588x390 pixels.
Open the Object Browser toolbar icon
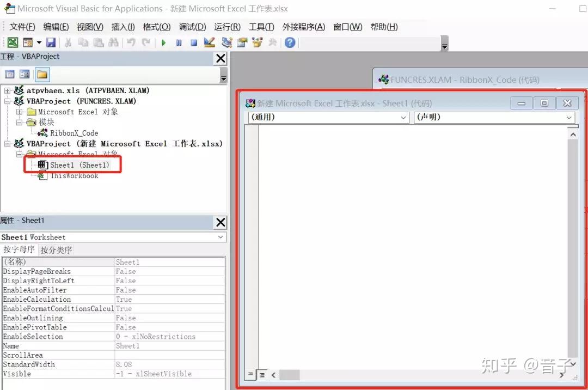257,42
